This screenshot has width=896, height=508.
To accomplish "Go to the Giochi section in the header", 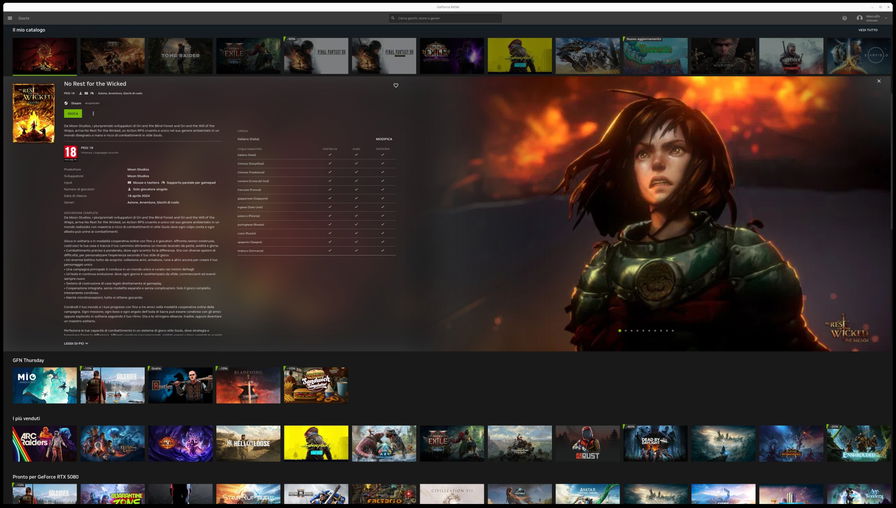I will coord(24,18).
